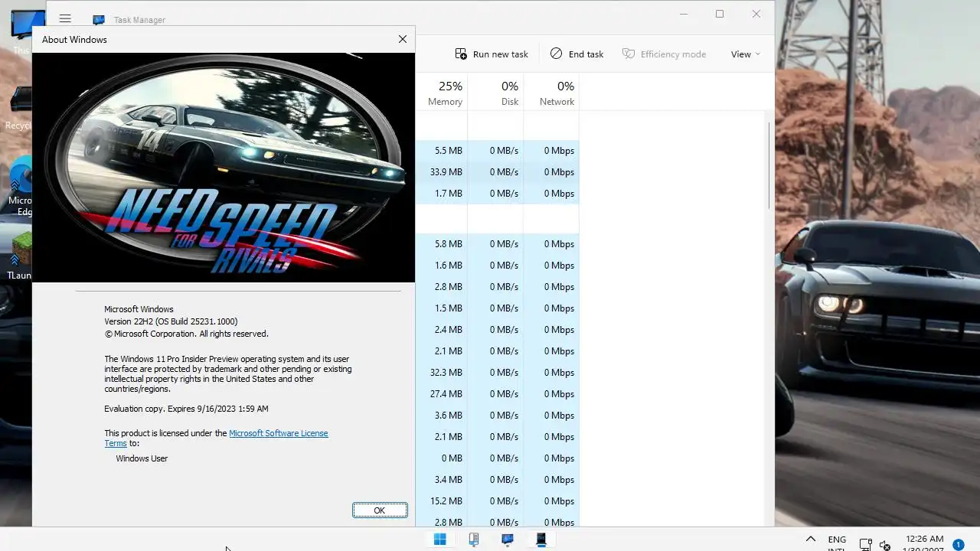Click the active About Windows taskbar icon
The width and height of the screenshot is (980, 551).
(x=541, y=540)
